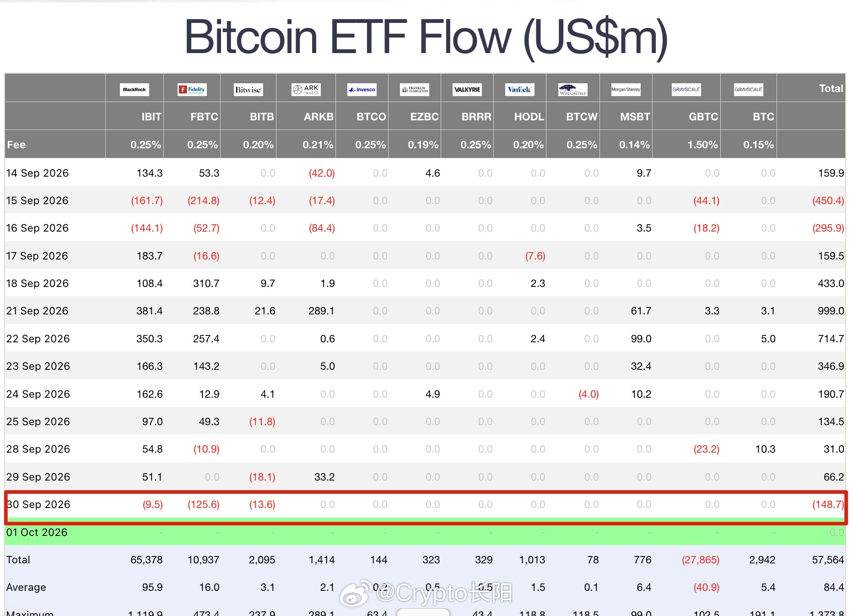853x616 pixels.
Task: Click the ARK Invest logo
Action: [306, 89]
